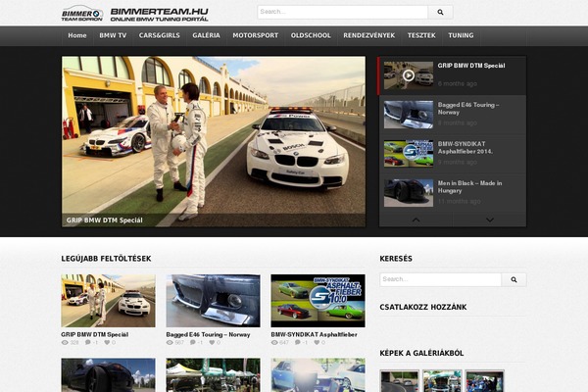Click the header search magnifier button
This screenshot has height=392, width=588.
[440, 12]
